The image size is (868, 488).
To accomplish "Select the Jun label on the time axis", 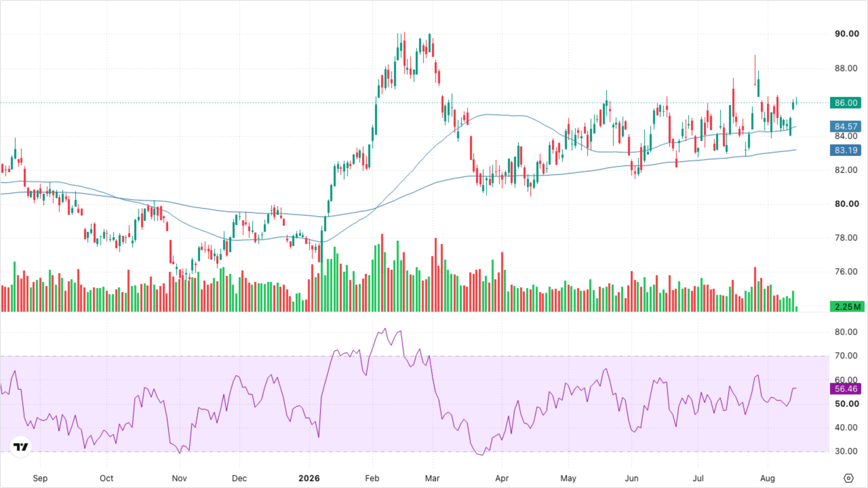I will (x=632, y=479).
